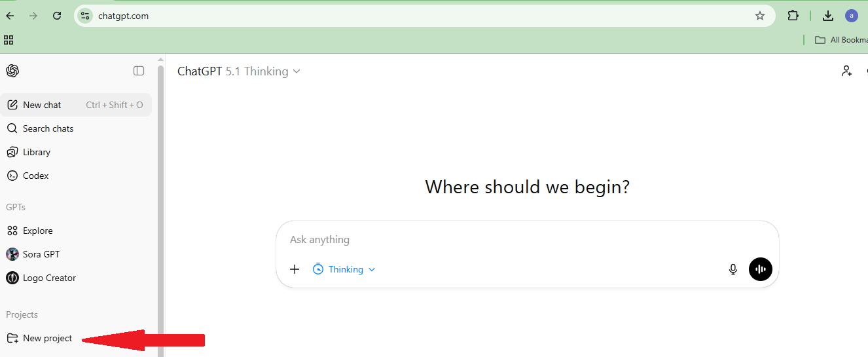Click the ChatGPT logo icon in sidebar
The height and width of the screenshot is (357, 868).
click(x=12, y=71)
